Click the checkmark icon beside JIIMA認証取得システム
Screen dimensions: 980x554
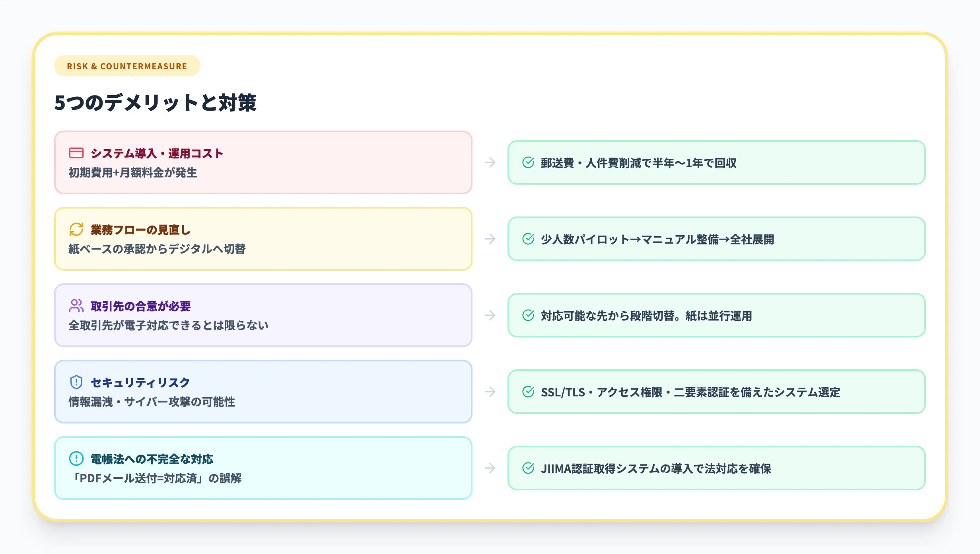(528, 469)
